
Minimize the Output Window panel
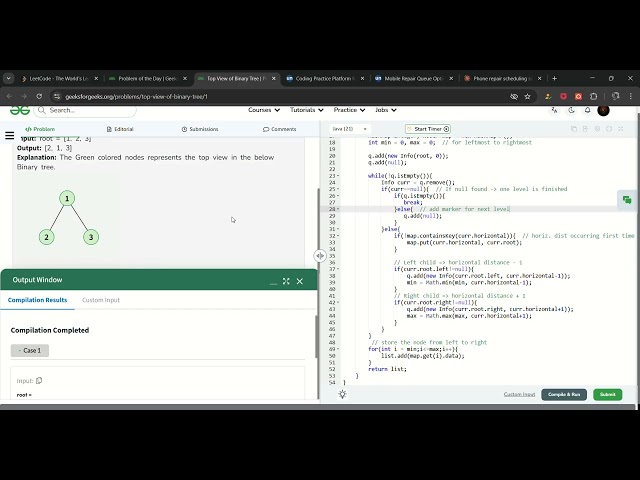[273, 282]
